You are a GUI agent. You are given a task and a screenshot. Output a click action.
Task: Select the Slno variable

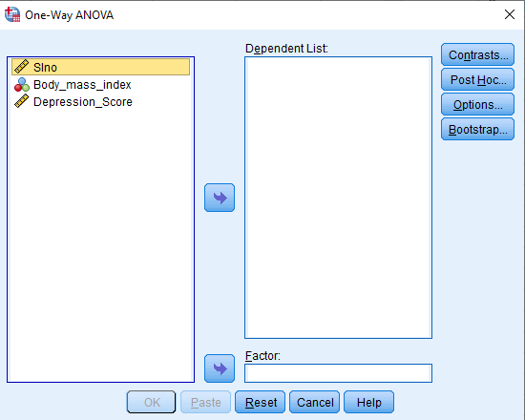point(100,67)
